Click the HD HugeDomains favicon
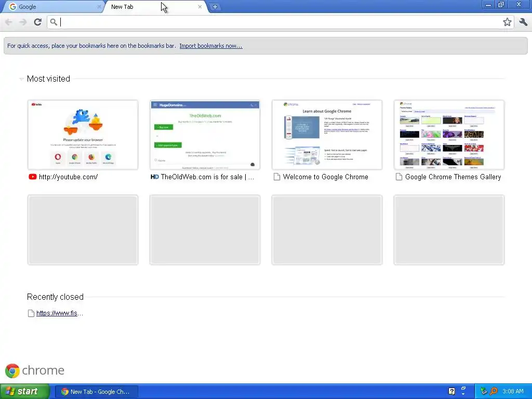This screenshot has height=399, width=532. click(155, 177)
